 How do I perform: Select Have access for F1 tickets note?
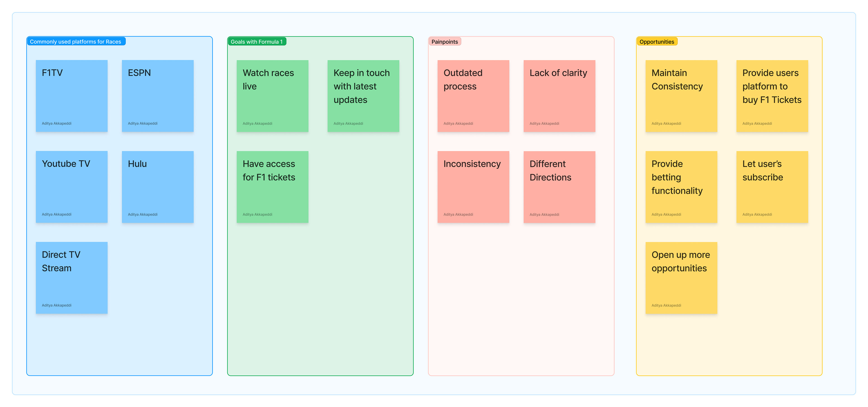(x=272, y=187)
